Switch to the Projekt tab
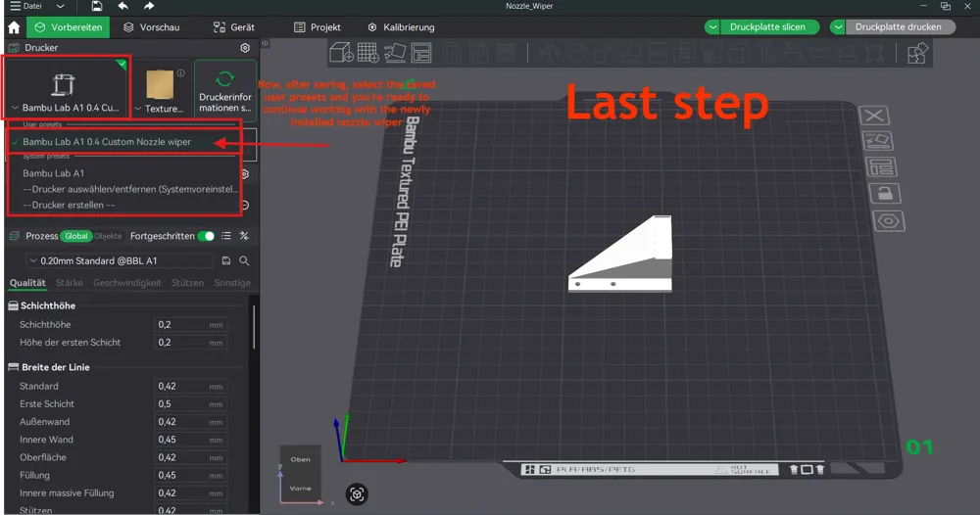The width and height of the screenshot is (980, 515). 318,27
